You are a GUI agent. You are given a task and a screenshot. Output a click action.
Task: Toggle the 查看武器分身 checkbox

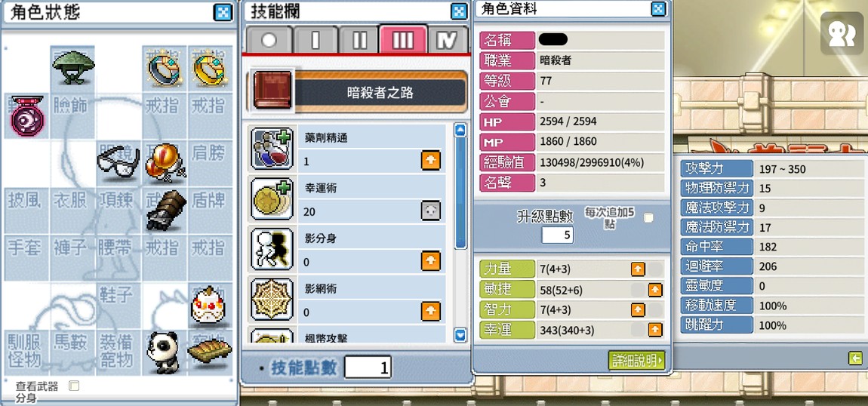pyautogui.click(x=74, y=386)
